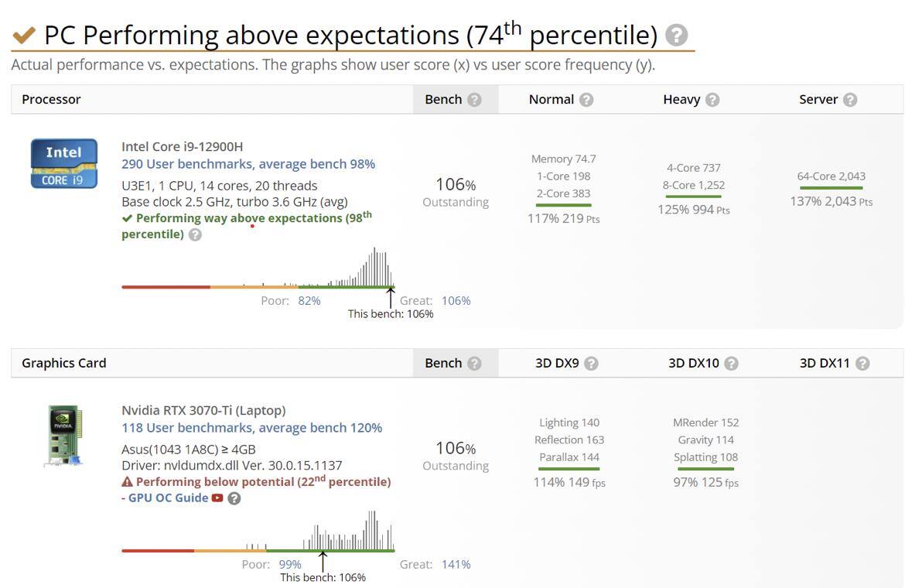Image resolution: width=905 pixels, height=588 pixels.
Task: Open help icon beside Server column
Action: tap(850, 100)
